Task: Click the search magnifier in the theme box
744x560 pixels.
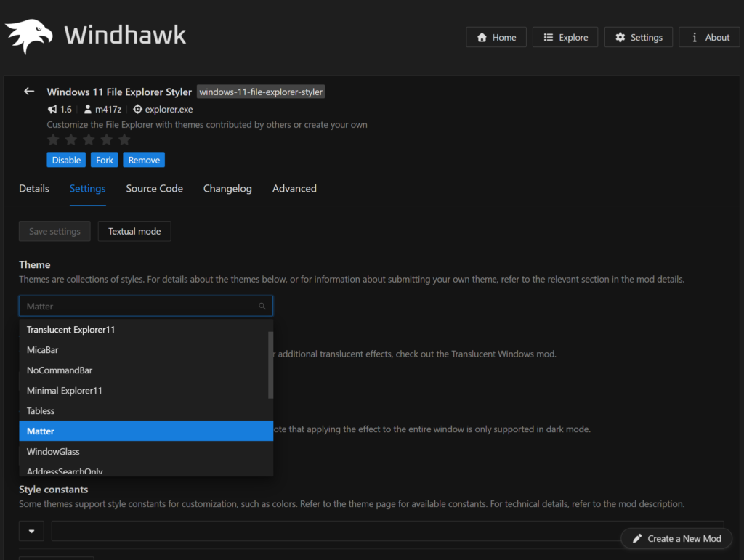Action: [262, 307]
